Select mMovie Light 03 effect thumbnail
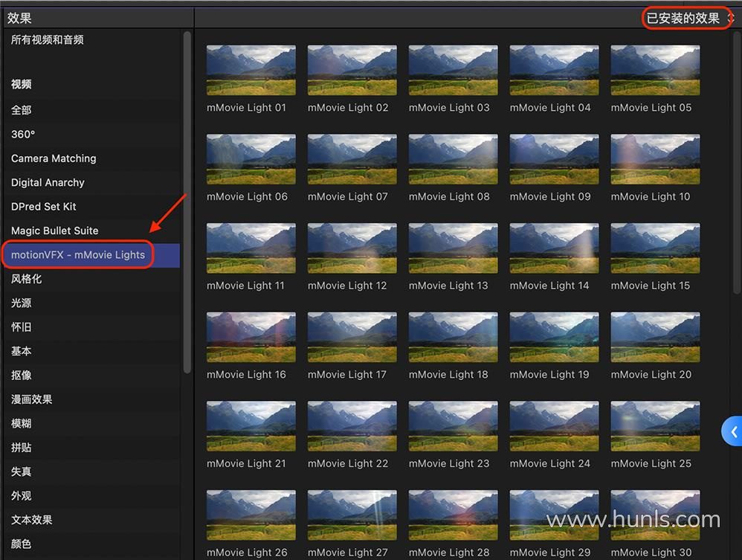The width and height of the screenshot is (742, 560). (454, 70)
